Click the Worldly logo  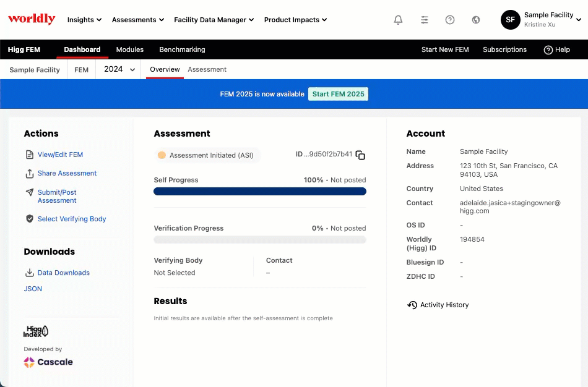(32, 19)
